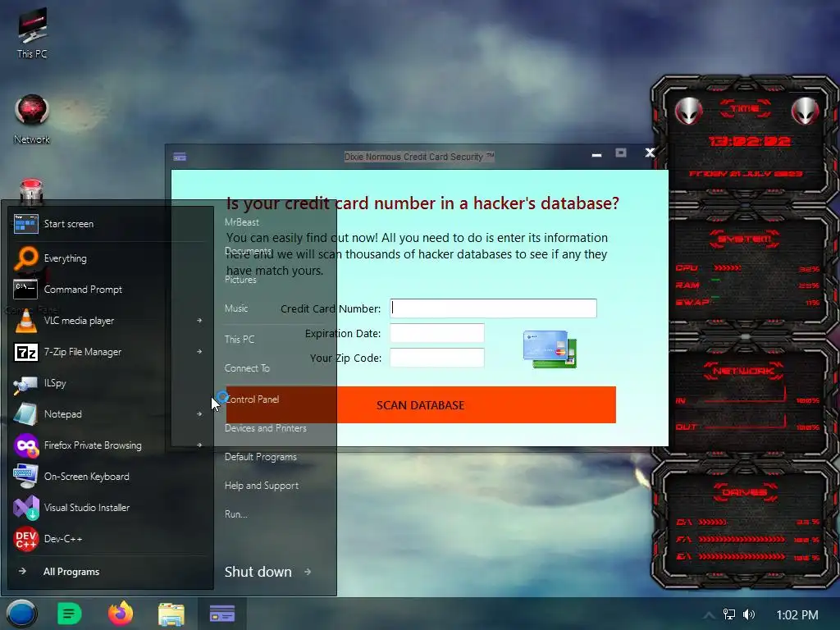
Task: Click the F:\ drive usage bar
Action: [x=742, y=540]
